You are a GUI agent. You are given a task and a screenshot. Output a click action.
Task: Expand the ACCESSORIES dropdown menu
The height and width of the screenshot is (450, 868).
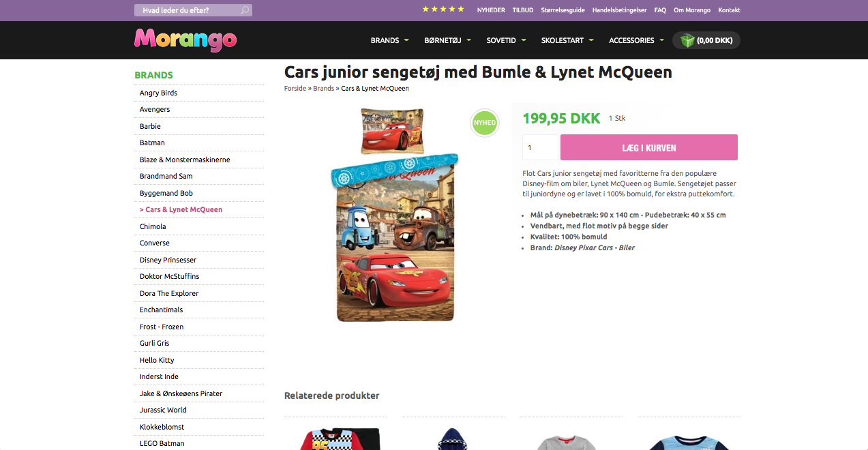(636, 40)
